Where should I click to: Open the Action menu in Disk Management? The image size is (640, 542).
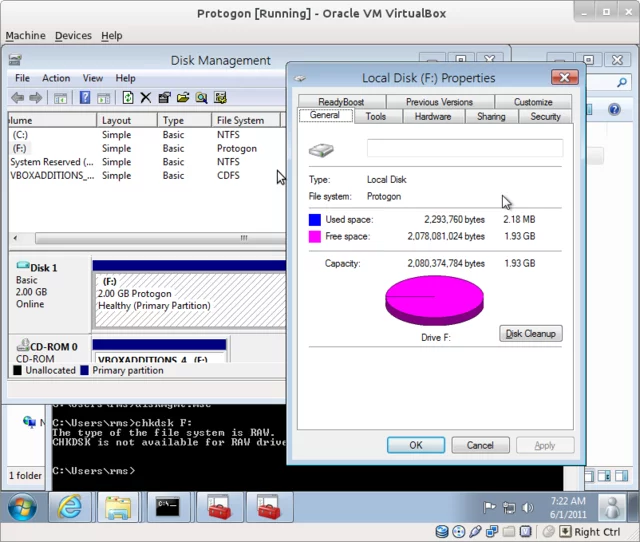click(56, 78)
